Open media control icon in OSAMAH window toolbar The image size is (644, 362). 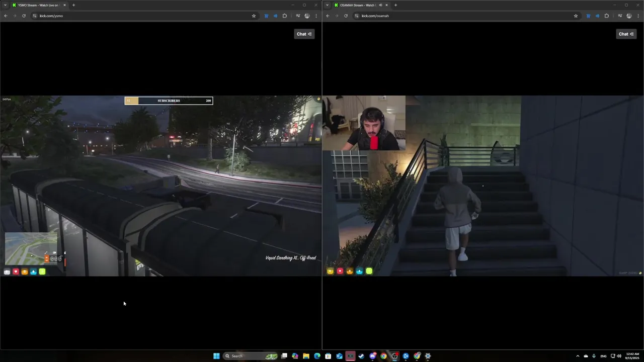(x=620, y=16)
